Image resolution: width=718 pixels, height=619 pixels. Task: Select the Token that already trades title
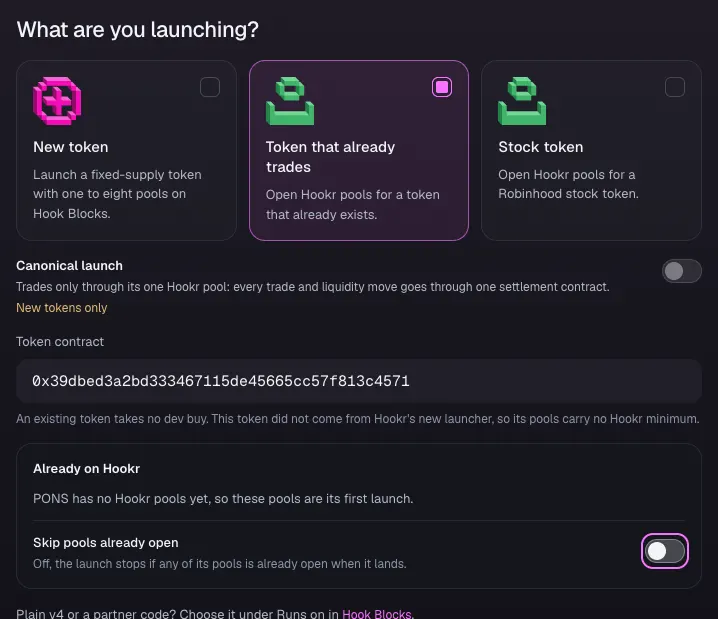pyautogui.click(x=330, y=157)
